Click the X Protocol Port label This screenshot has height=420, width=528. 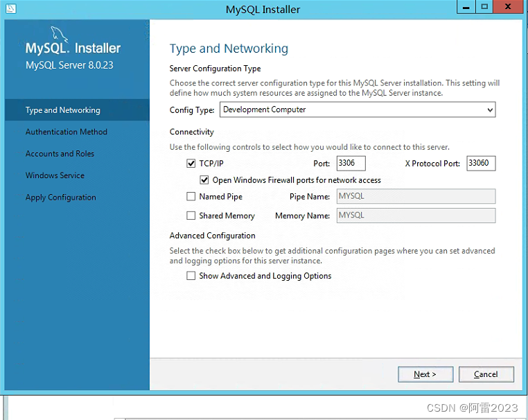[x=432, y=164]
